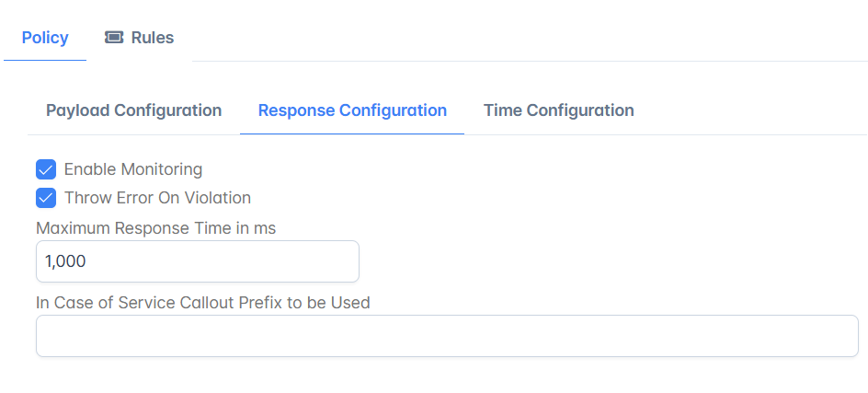Place cursor in the empty prefix text box
868x393 pixels.
(447, 336)
